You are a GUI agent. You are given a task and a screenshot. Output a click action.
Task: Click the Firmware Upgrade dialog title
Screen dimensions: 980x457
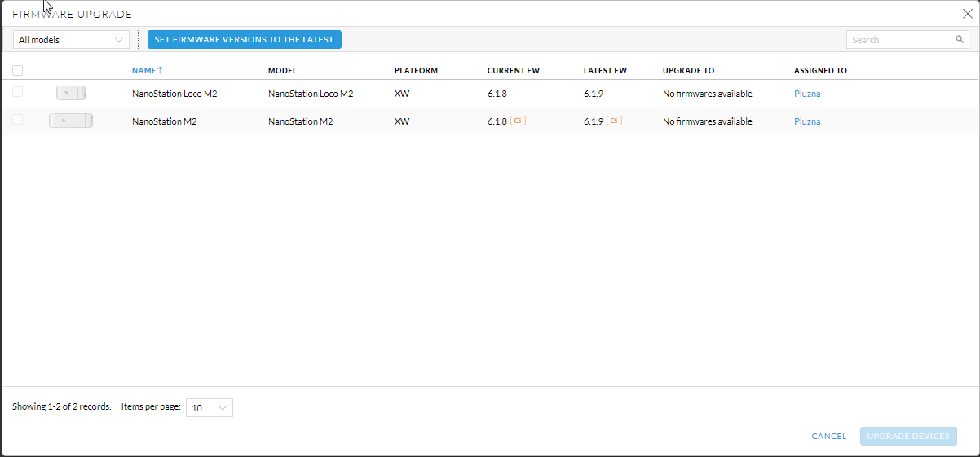pos(73,15)
